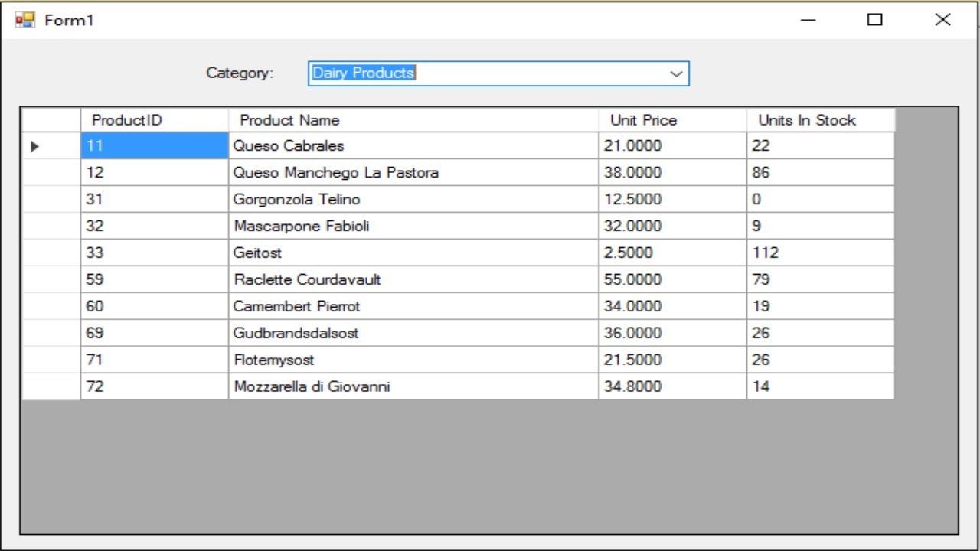This screenshot has width=980, height=551.
Task: Click the Queso Manchego La Pastora cell
Action: click(413, 172)
